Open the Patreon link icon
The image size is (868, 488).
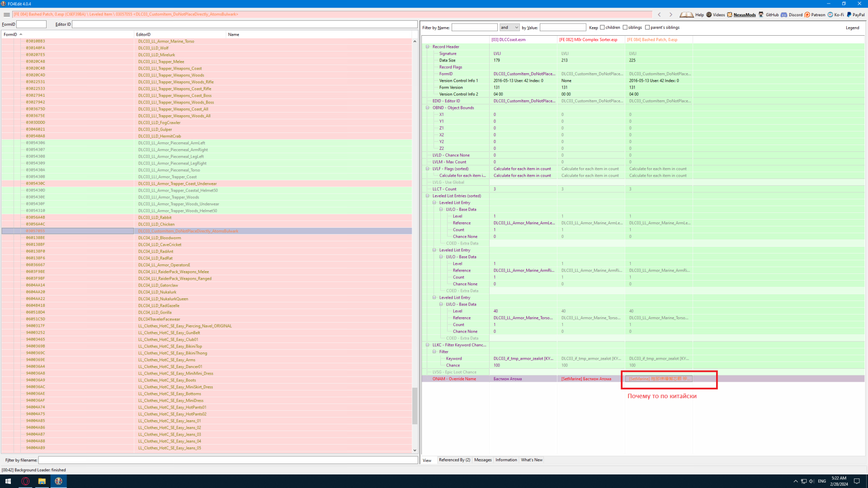pos(807,14)
